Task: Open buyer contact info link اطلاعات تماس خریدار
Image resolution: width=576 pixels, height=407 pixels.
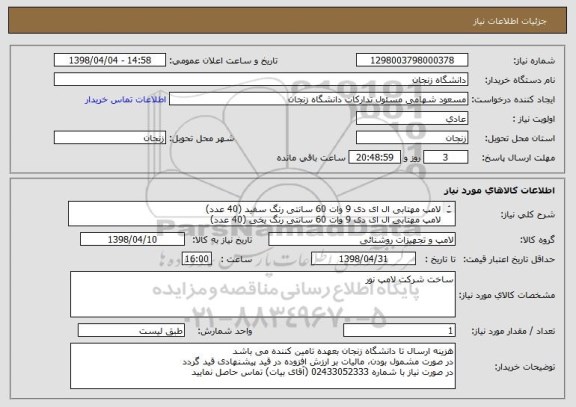Action: tap(126, 100)
